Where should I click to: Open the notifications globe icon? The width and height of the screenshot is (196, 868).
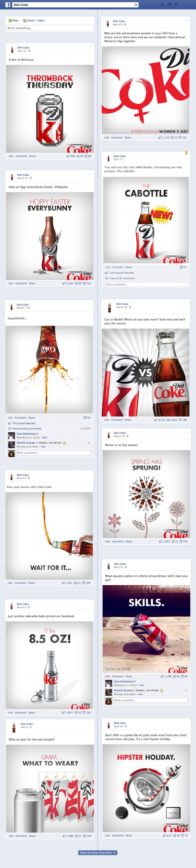coord(176,5)
